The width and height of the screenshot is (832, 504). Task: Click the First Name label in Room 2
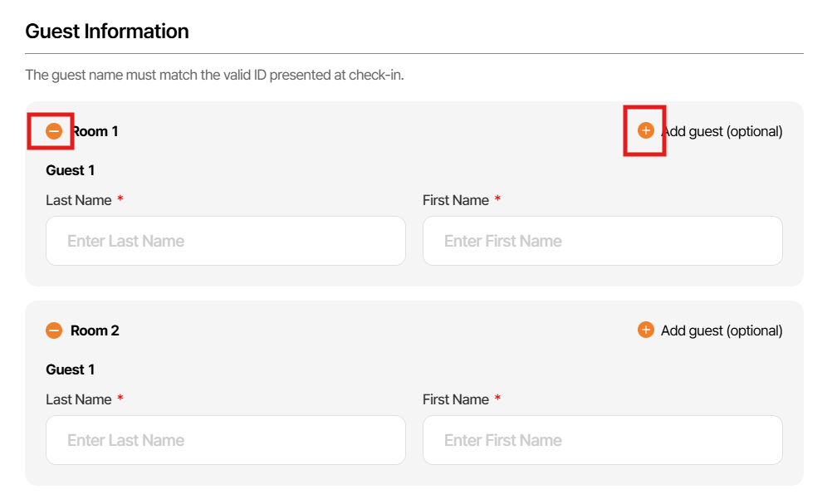[x=455, y=399]
